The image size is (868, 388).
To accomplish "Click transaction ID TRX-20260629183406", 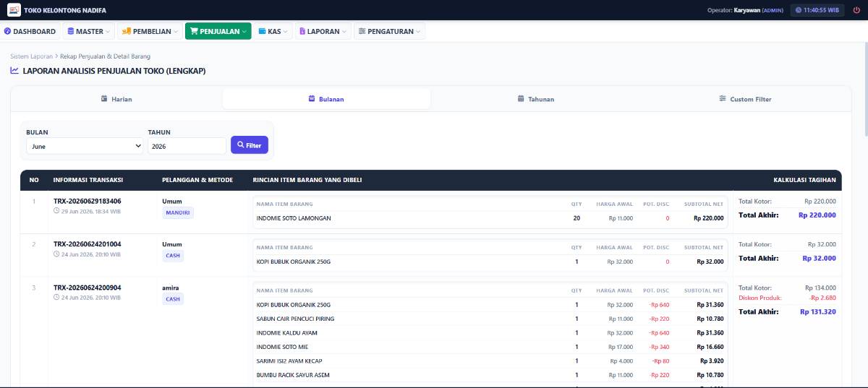I will [88, 201].
